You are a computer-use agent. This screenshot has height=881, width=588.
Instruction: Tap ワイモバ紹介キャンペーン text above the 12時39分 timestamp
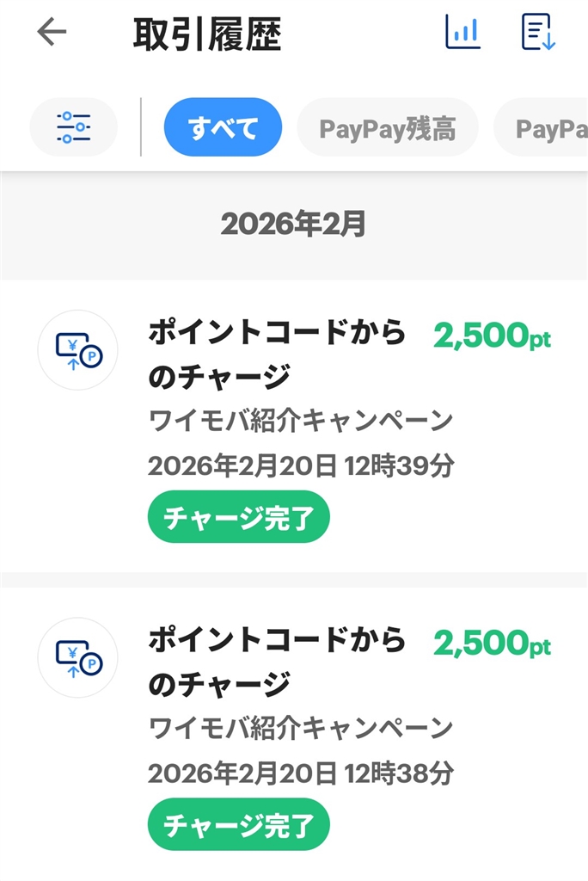tap(300, 422)
